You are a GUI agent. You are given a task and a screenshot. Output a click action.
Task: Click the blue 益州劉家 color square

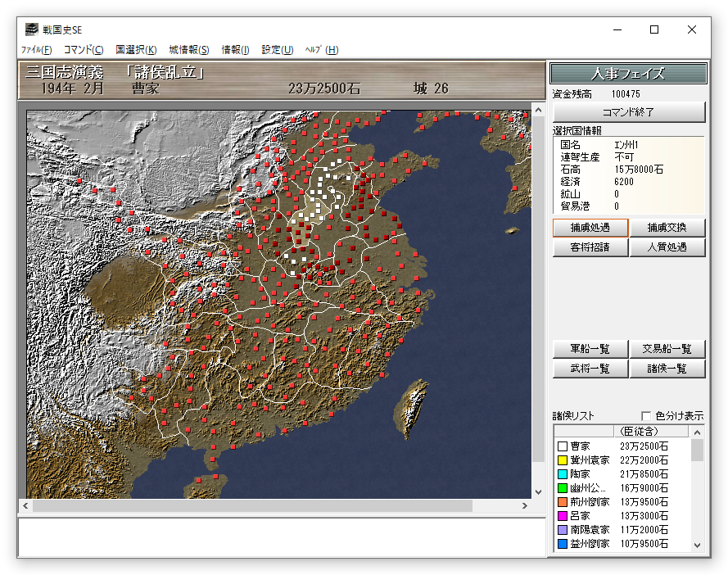tap(563, 544)
